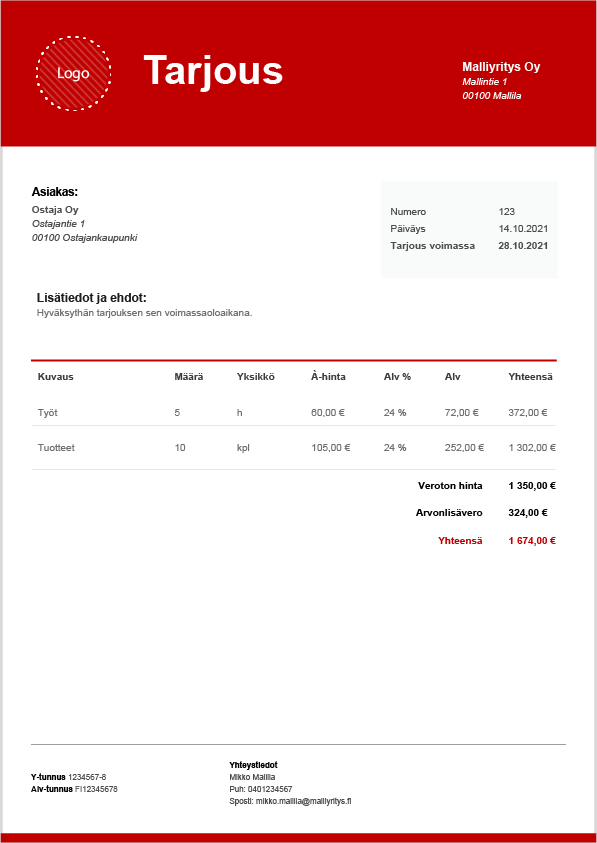Select the Ostaja Oy customer name
This screenshot has height=843, width=597.
coord(55,210)
